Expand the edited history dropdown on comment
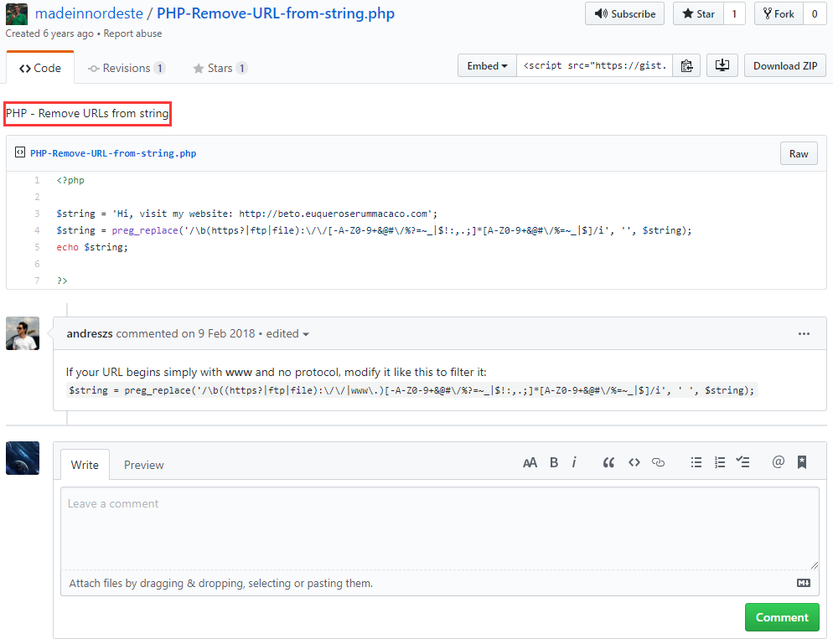 (x=287, y=334)
